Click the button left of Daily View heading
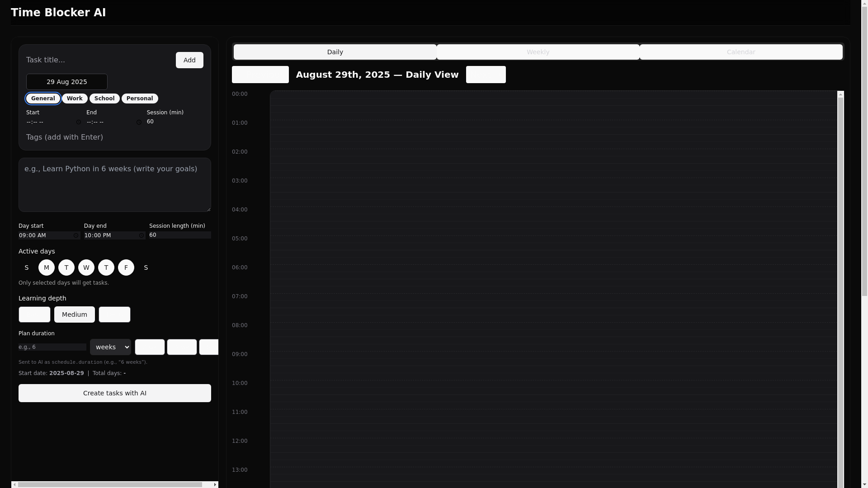 click(260, 75)
